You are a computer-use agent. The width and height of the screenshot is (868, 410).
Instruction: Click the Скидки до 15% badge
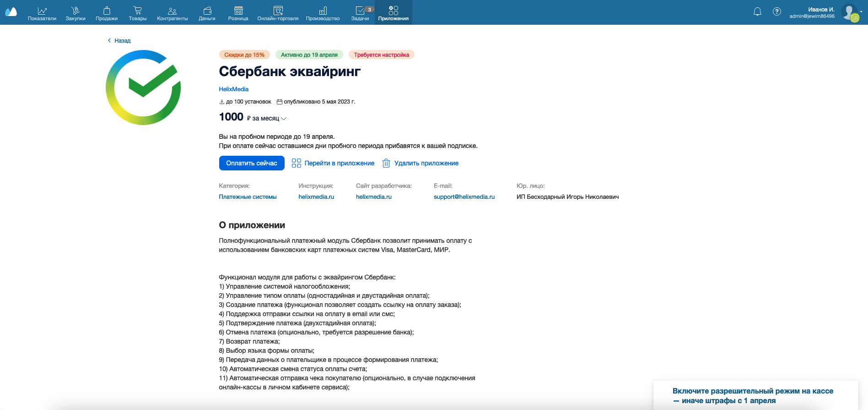pos(244,55)
